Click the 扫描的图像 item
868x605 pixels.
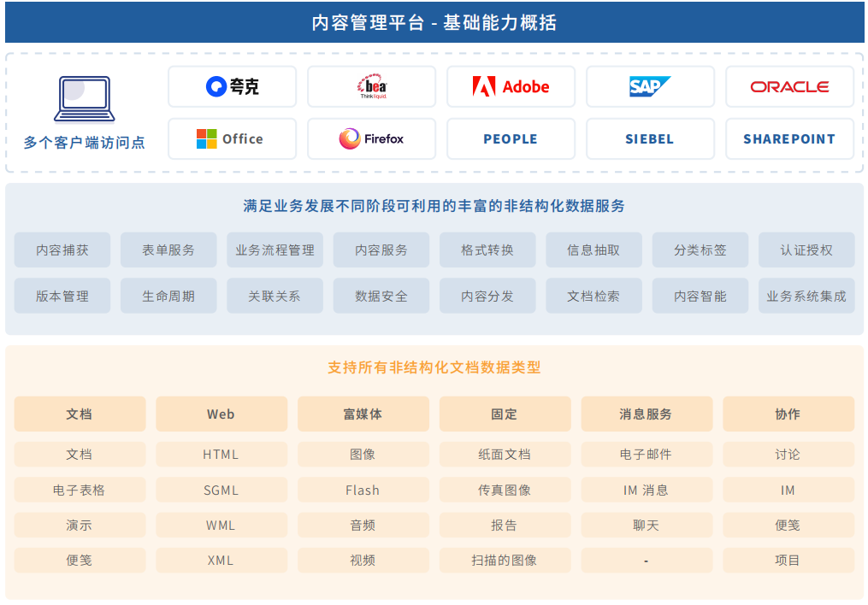point(504,561)
